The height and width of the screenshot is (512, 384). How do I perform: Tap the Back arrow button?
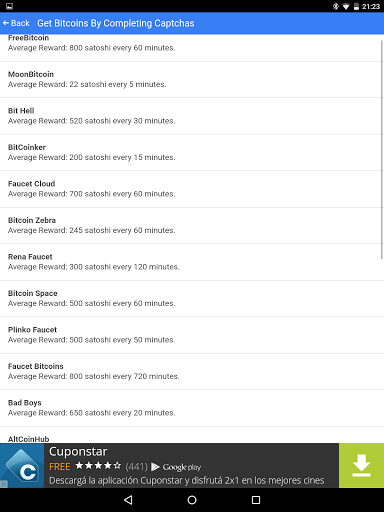(x=16, y=23)
